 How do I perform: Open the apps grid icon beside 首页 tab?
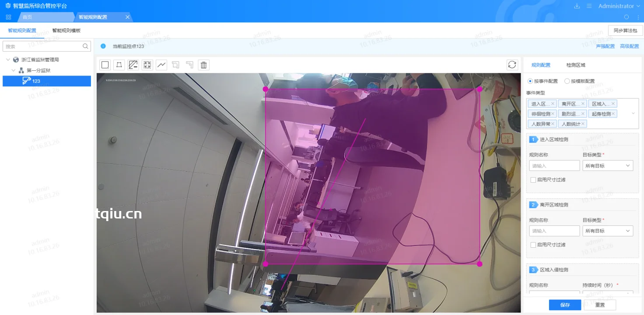(8, 17)
